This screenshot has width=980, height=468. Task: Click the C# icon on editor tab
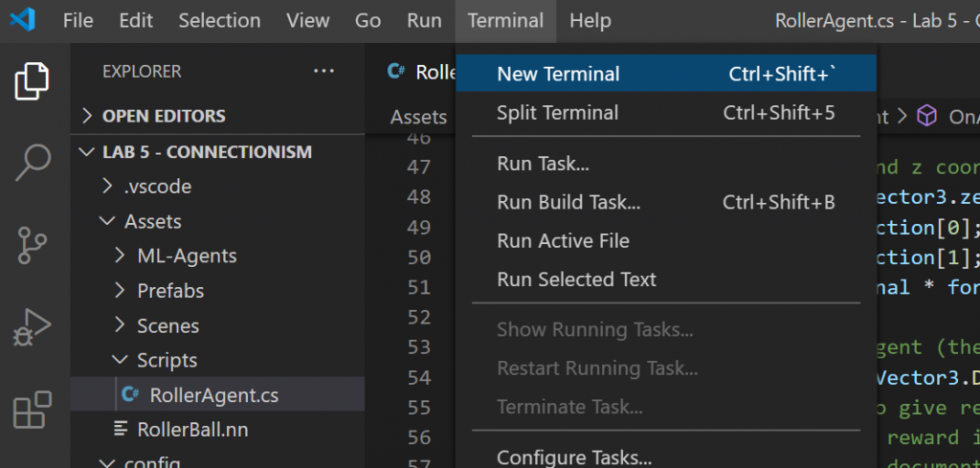tap(395, 71)
